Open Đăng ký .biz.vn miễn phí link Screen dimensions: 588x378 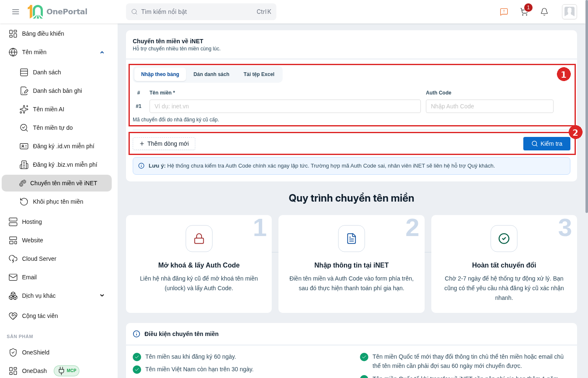(65, 165)
